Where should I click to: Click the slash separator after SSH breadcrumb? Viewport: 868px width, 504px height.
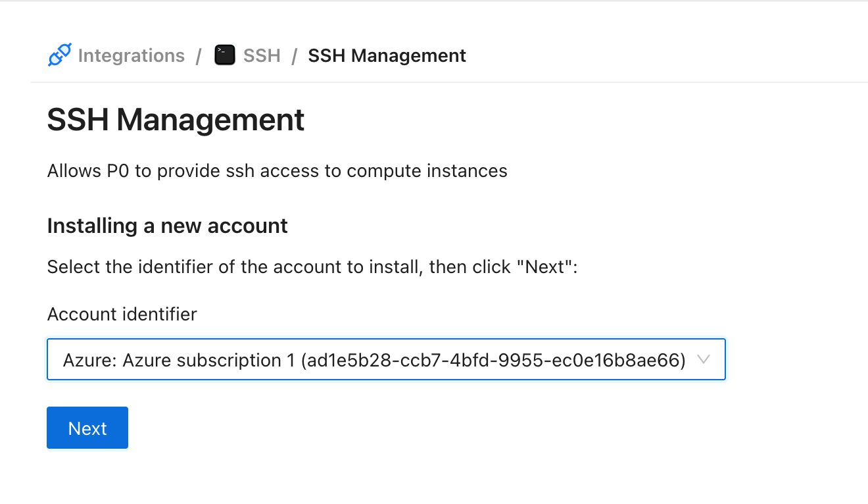click(x=295, y=56)
